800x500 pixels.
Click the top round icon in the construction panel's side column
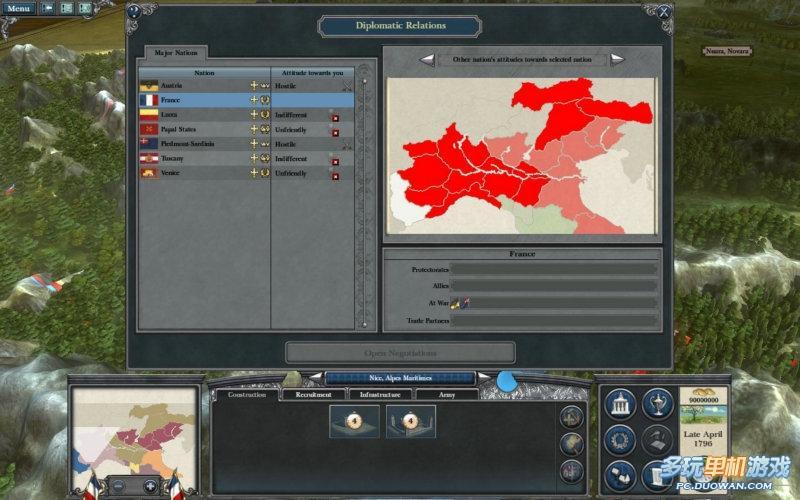571,417
